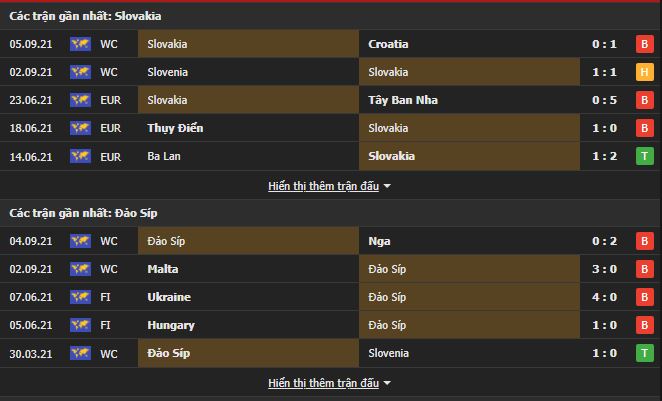
Task: Click the red B badge in the Ukraine–Đảo Síp row
Action: click(x=644, y=297)
